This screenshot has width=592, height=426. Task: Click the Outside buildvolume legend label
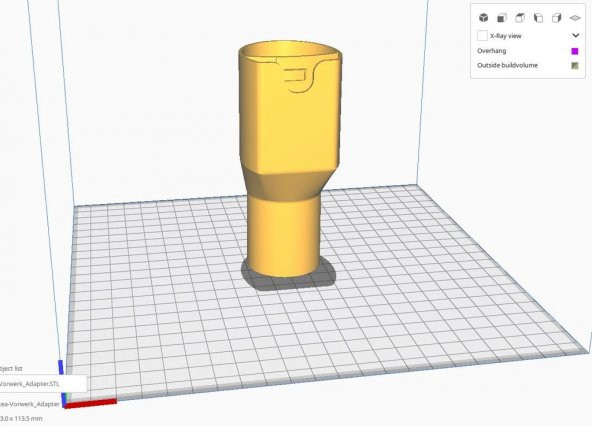click(507, 65)
